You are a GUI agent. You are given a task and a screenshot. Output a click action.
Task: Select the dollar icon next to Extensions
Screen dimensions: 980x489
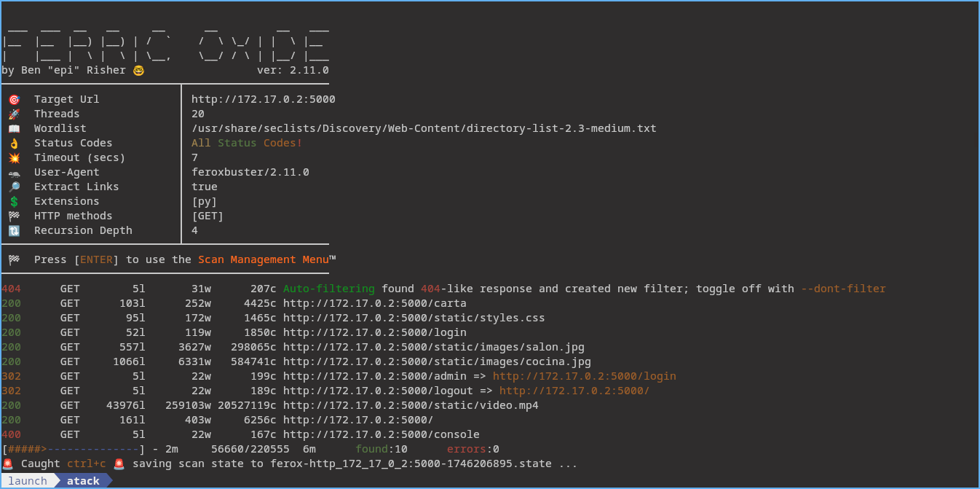point(14,202)
